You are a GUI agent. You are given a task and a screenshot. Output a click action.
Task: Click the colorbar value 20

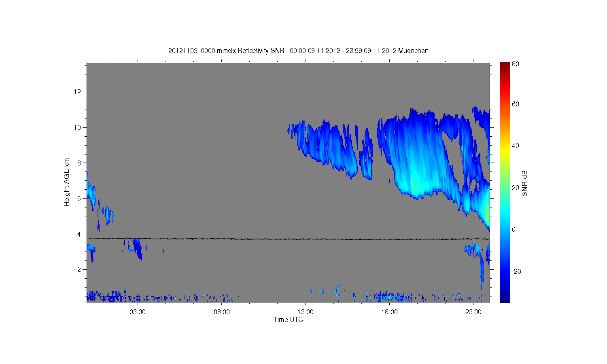point(516,188)
